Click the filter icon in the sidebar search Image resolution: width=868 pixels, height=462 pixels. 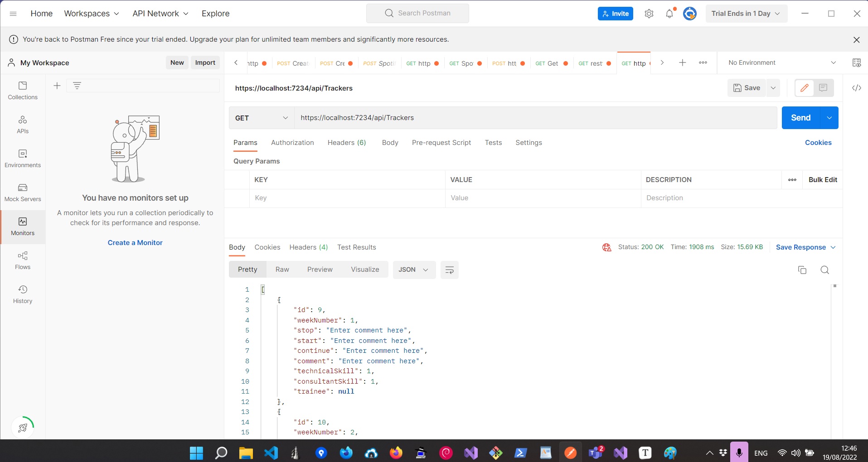77,86
